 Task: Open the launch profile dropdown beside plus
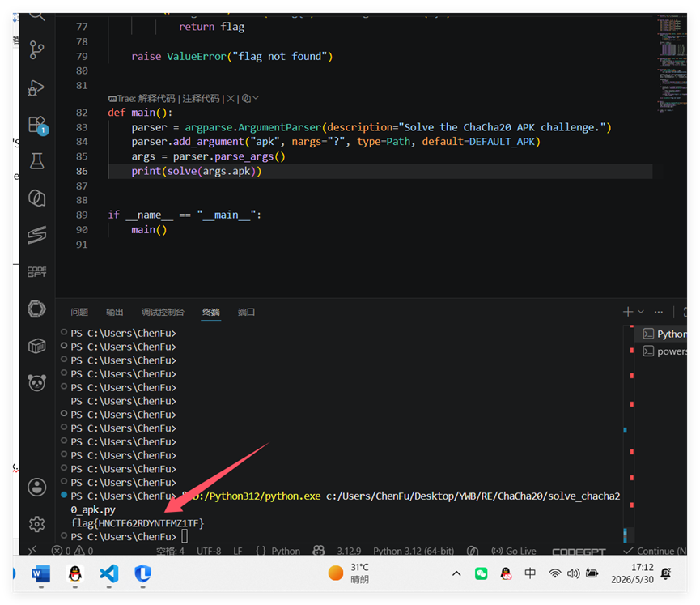[641, 312]
